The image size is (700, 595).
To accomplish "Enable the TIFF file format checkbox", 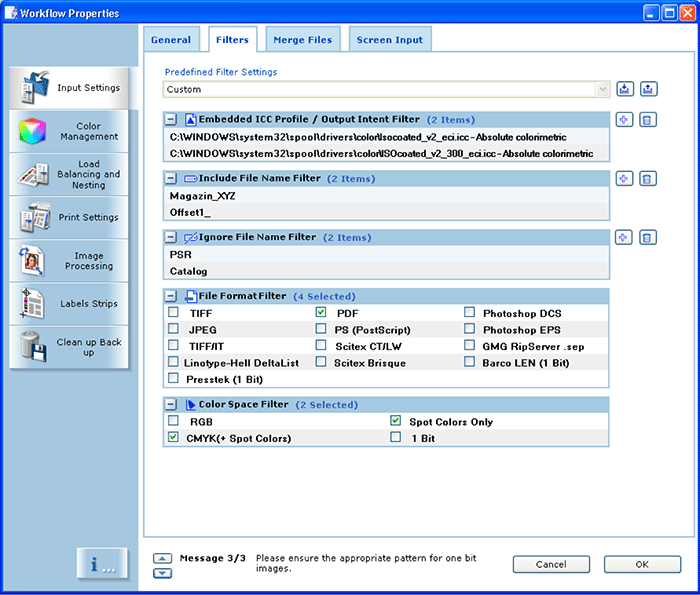I will click(x=173, y=313).
